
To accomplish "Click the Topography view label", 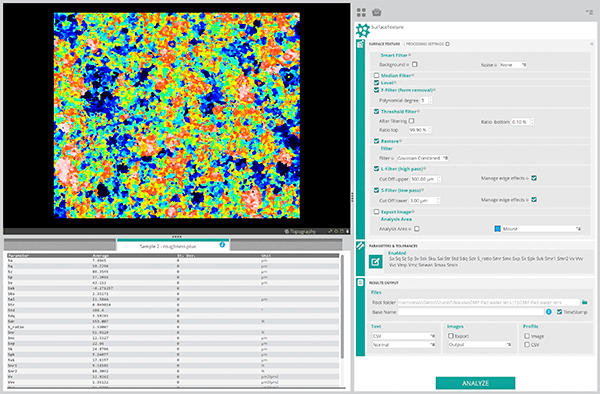I will [x=303, y=231].
